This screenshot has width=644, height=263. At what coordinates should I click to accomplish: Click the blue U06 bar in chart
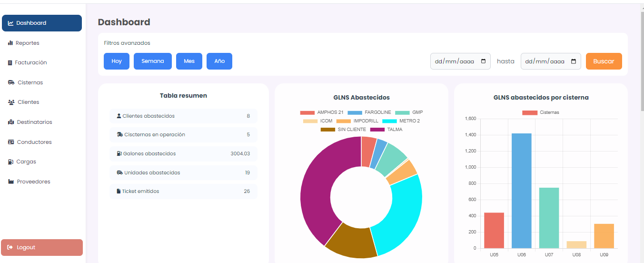pyautogui.click(x=522, y=191)
